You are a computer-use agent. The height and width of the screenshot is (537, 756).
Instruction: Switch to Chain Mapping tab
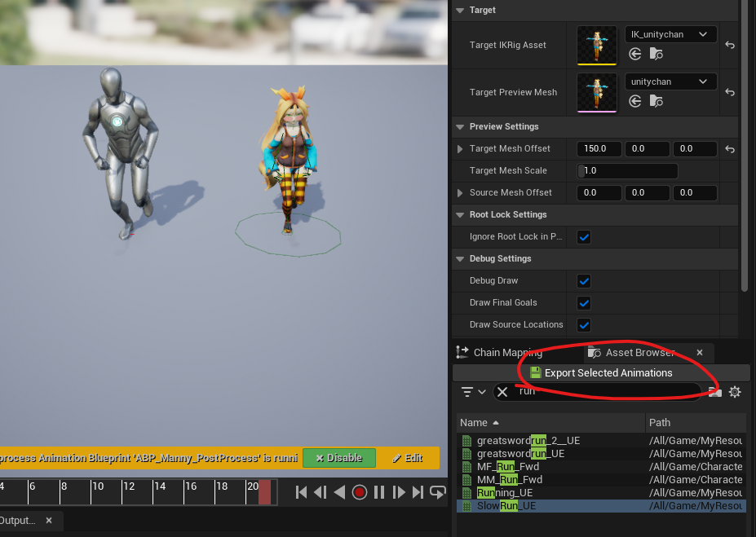coord(508,353)
